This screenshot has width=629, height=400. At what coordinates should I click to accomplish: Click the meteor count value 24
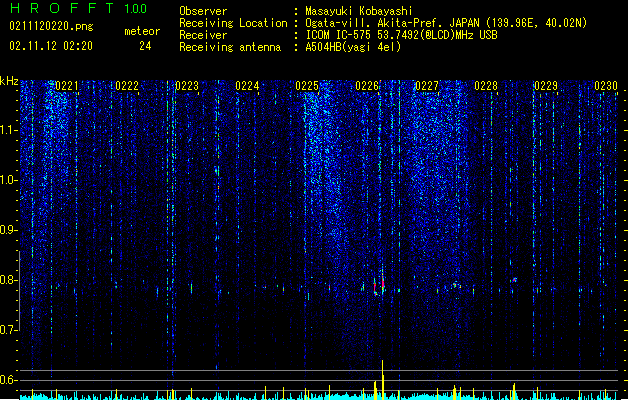click(145, 46)
